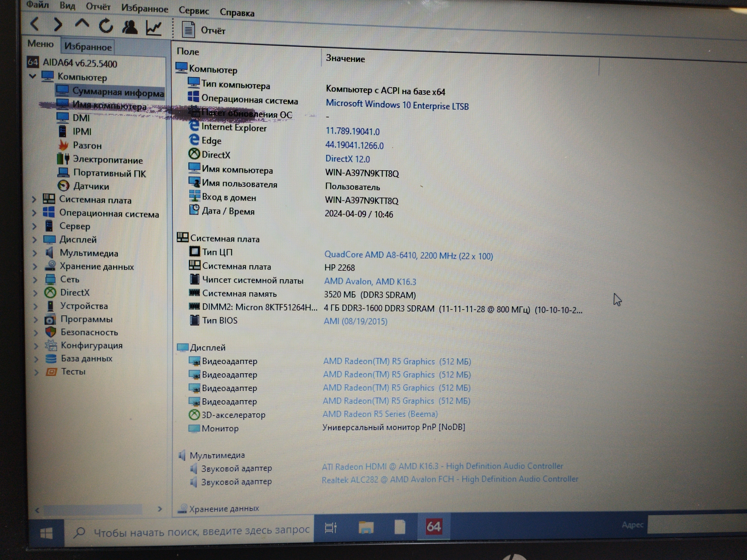Open the Файл menu
Image resolution: width=747 pixels, height=560 pixels.
coord(37,5)
